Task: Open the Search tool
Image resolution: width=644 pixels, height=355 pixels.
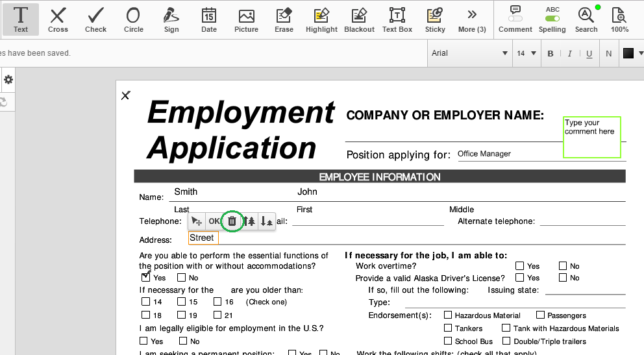Action: pyautogui.click(x=586, y=19)
